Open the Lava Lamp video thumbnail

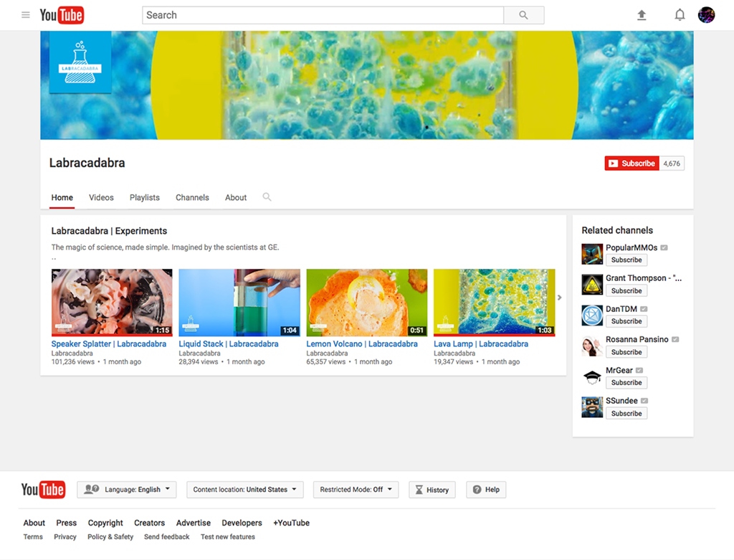[495, 303]
